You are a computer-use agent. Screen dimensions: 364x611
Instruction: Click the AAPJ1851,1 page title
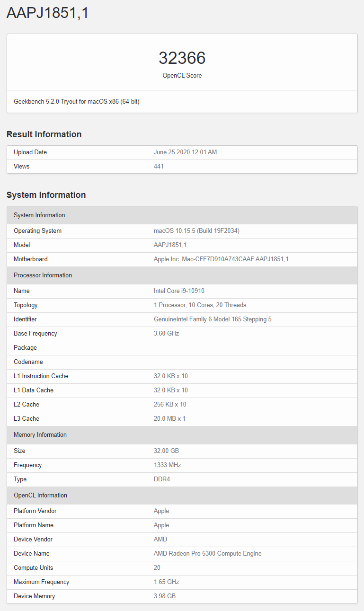(47, 13)
